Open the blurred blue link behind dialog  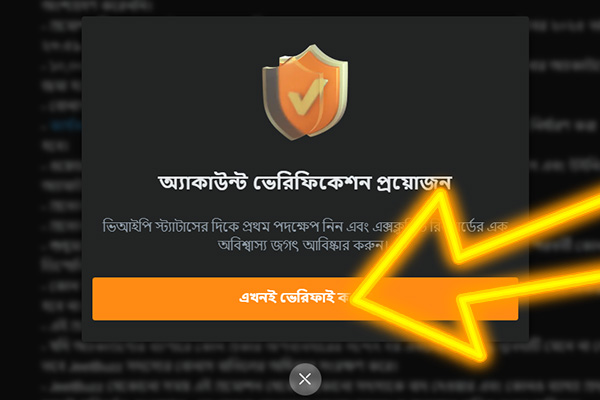pyautogui.click(x=65, y=125)
